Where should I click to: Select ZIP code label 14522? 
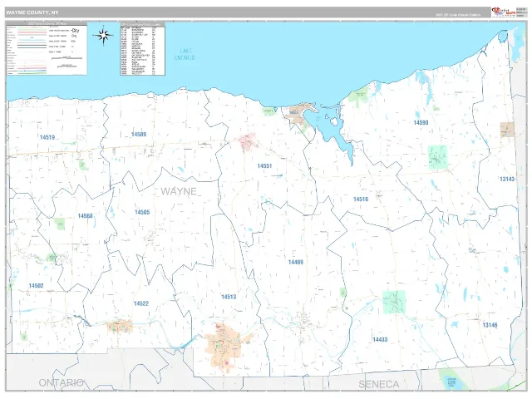(x=141, y=303)
